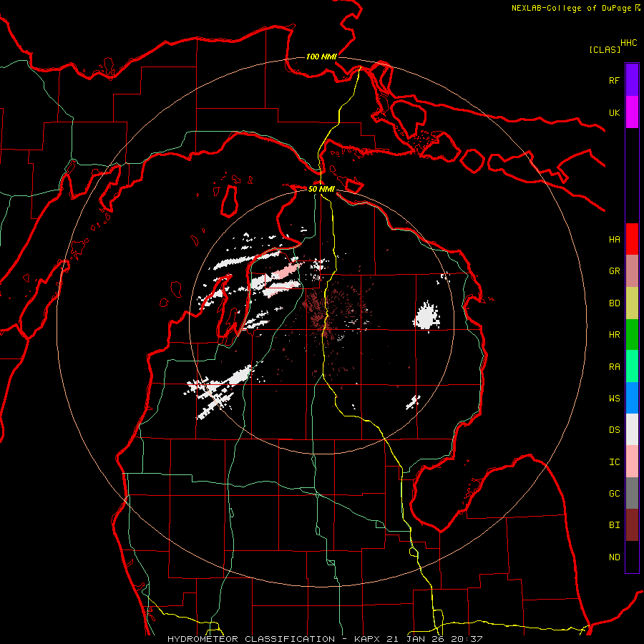644x644 pixels.
Task: Click the 50 NMI range ring label
Action: (x=321, y=189)
